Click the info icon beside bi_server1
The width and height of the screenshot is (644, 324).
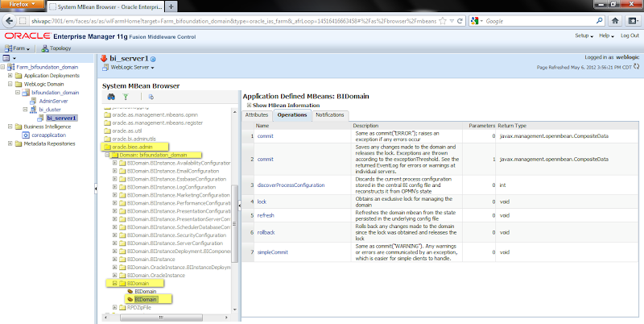tap(153, 59)
